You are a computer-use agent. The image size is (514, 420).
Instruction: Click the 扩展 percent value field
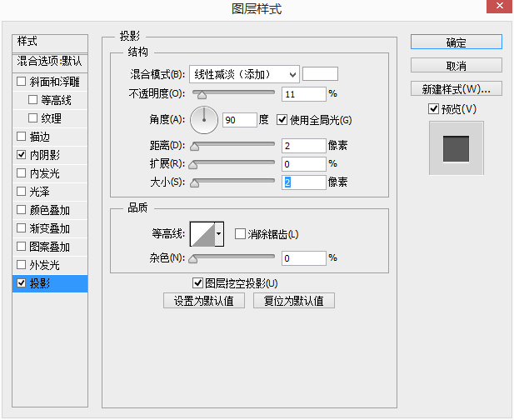[x=304, y=164]
